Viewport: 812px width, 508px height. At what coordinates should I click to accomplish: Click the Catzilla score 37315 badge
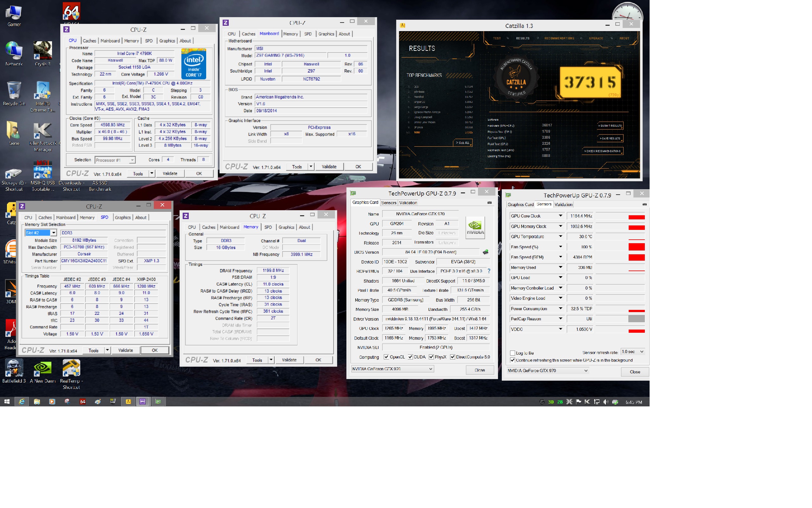(x=590, y=82)
